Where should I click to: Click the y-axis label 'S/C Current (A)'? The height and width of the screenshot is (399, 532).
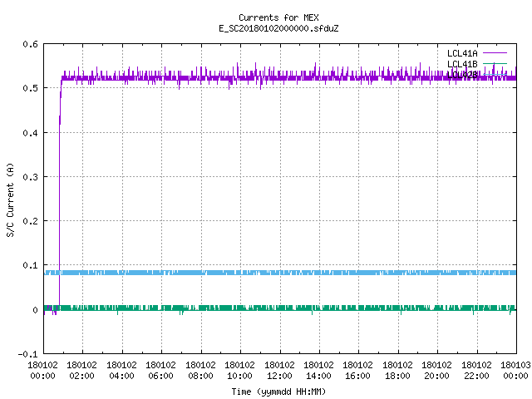11,199
